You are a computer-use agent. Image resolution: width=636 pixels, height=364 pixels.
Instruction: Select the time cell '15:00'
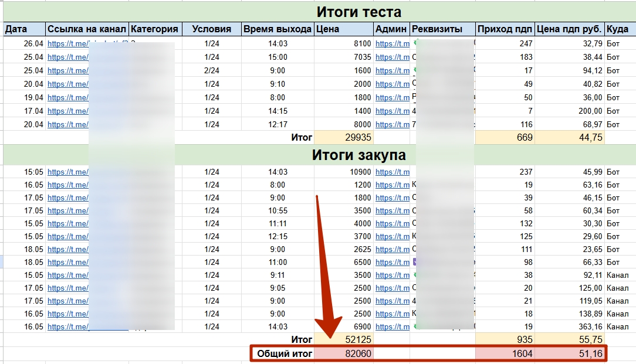(x=278, y=57)
